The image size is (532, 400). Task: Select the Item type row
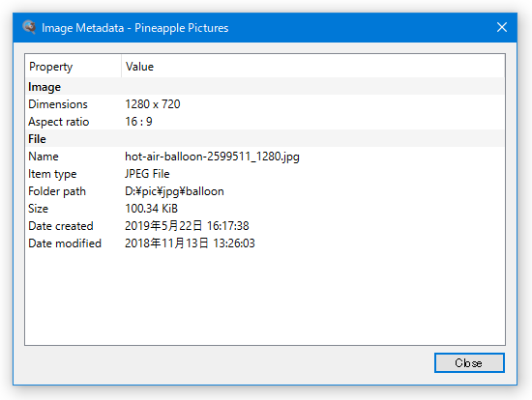click(x=265, y=174)
